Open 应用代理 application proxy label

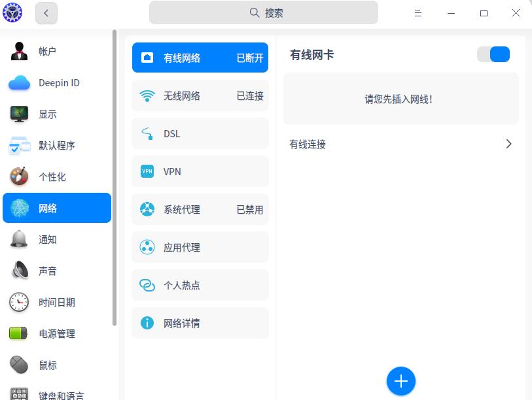point(182,248)
